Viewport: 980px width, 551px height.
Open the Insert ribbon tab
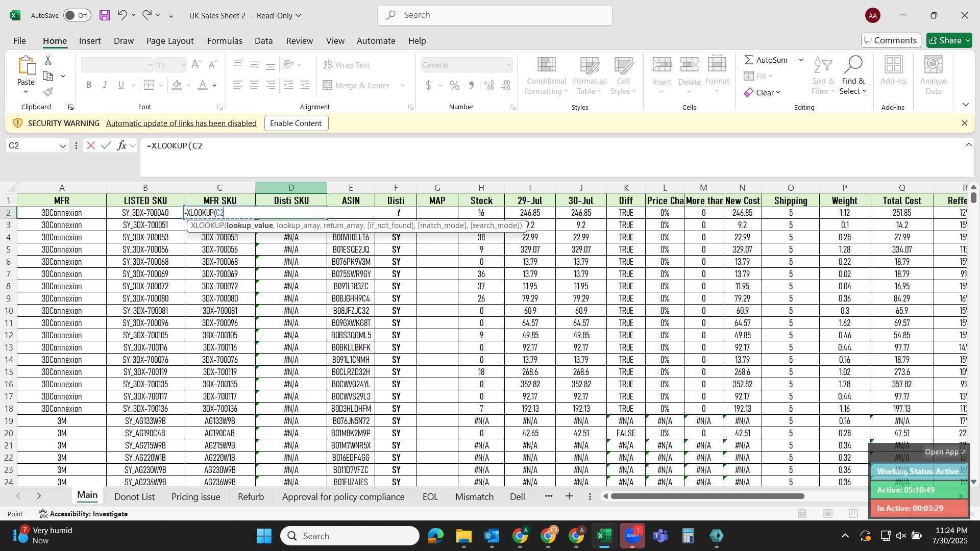(x=90, y=41)
